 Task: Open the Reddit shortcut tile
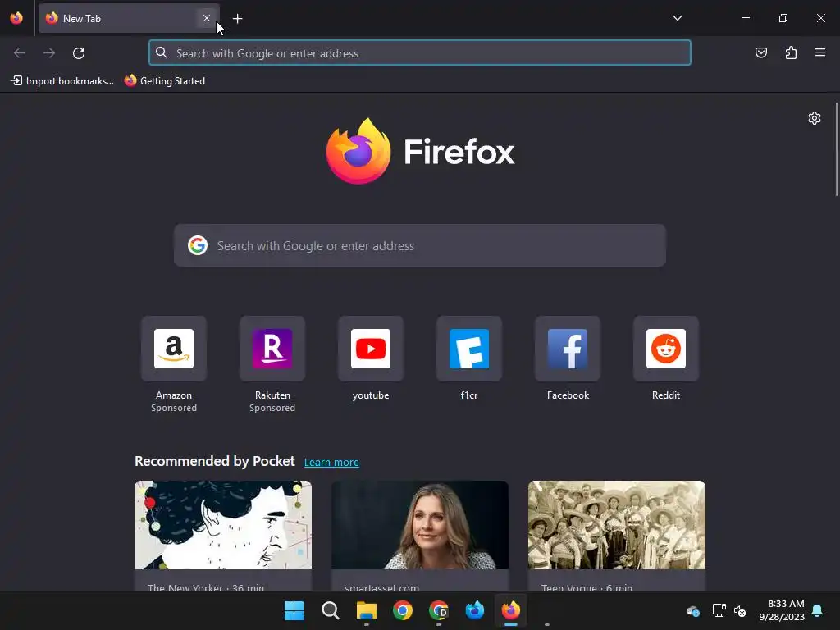pyautogui.click(x=666, y=349)
